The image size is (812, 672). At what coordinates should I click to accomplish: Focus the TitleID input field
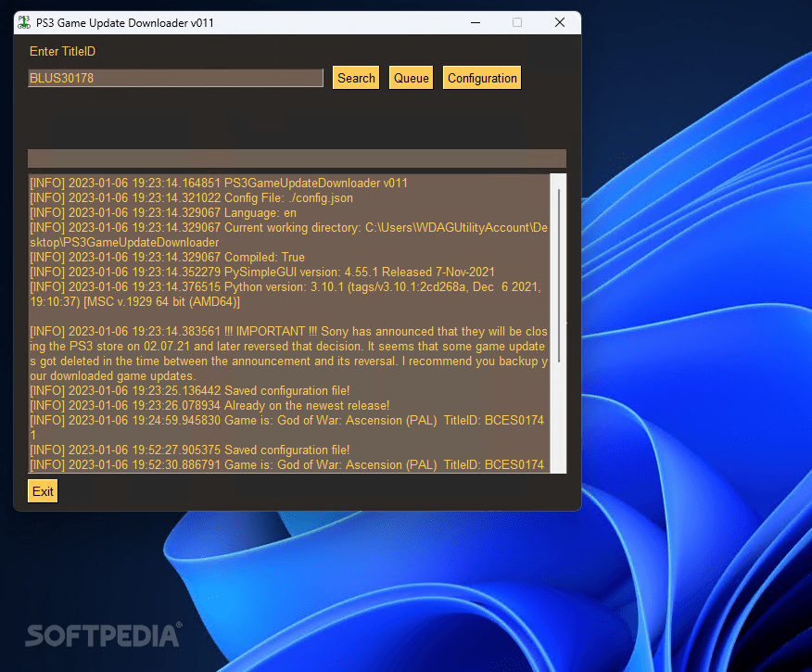(175, 78)
